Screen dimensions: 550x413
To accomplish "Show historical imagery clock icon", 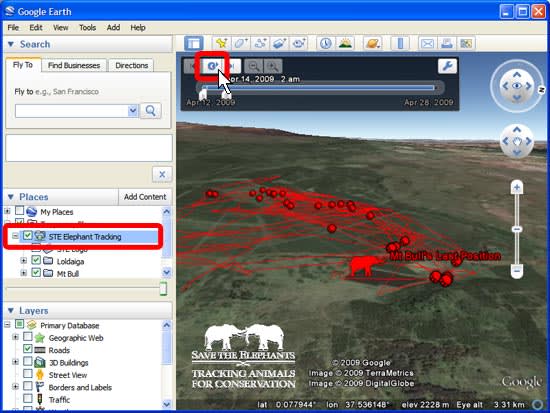I will pos(326,44).
